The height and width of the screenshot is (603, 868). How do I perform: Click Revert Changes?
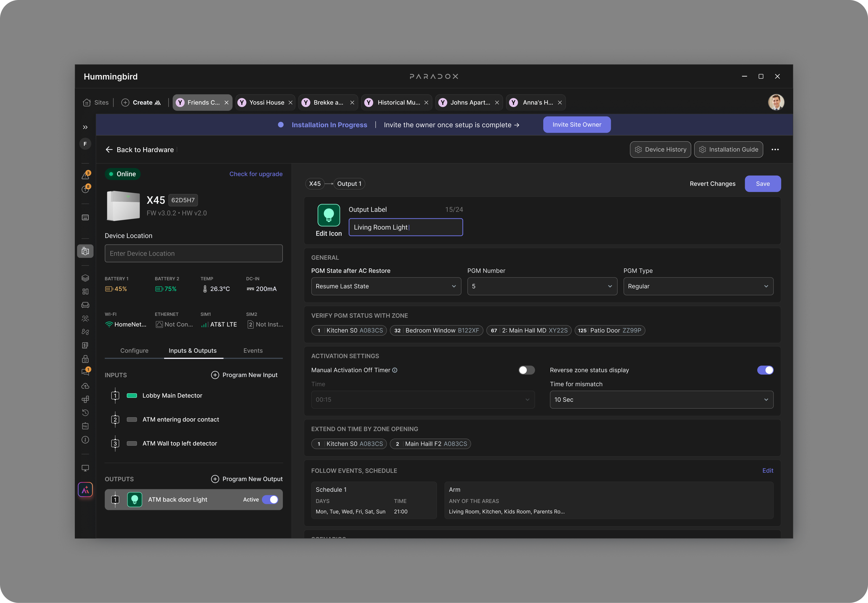712,184
